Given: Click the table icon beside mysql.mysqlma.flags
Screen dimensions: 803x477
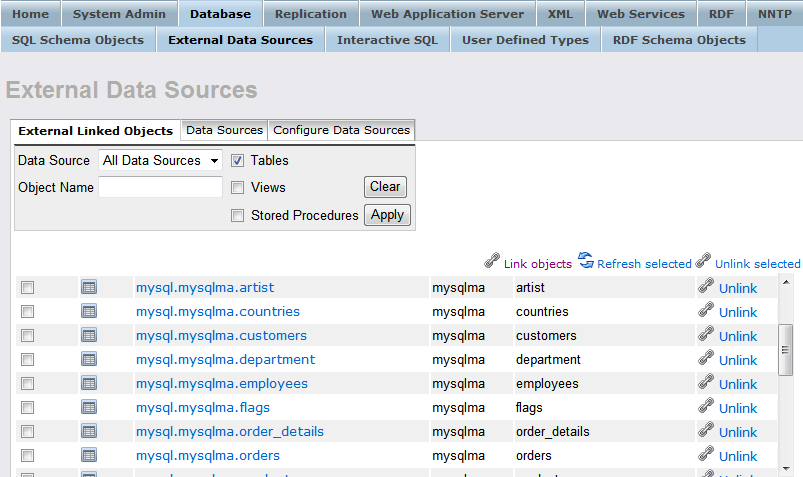Looking at the screenshot, I should click(89, 408).
